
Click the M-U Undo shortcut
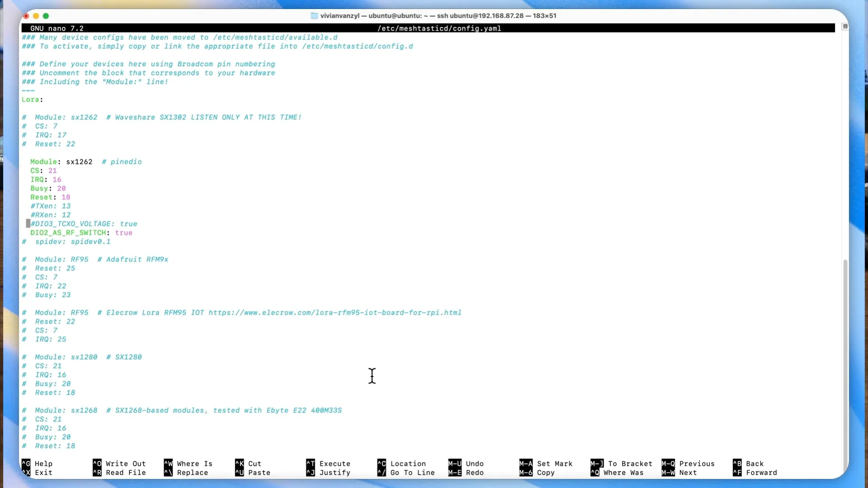[x=466, y=464]
